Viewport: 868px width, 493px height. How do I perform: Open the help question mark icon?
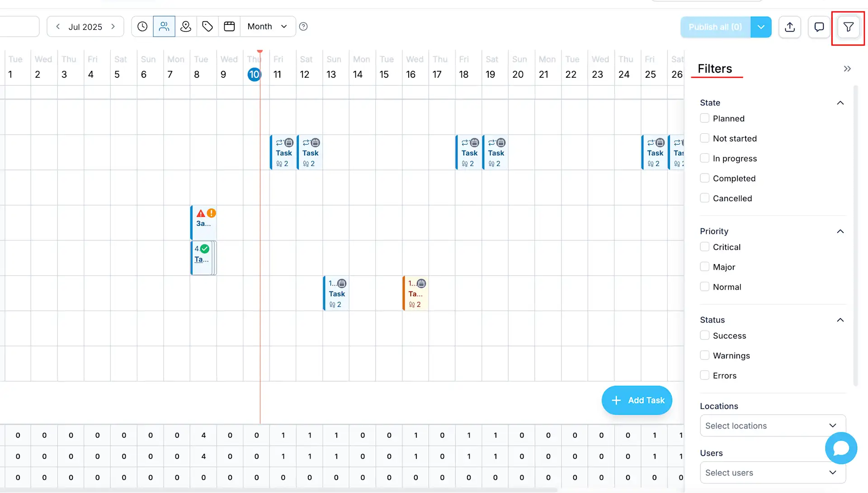[x=303, y=26]
